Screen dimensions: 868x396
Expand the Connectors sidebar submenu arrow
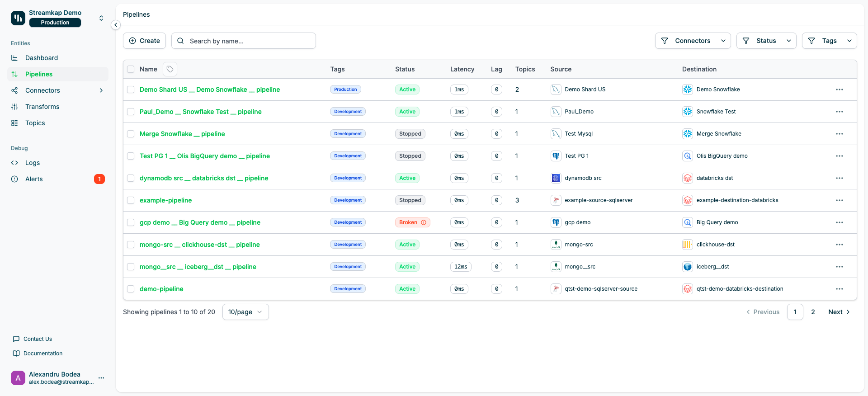[101, 90]
